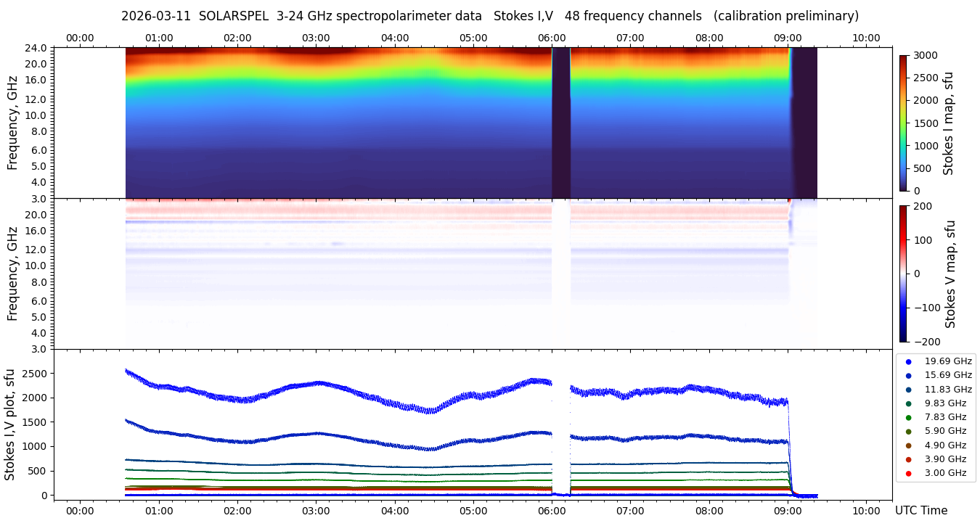Click the 06:00 tick on bottom time axis
980x526 pixels.
(x=552, y=510)
